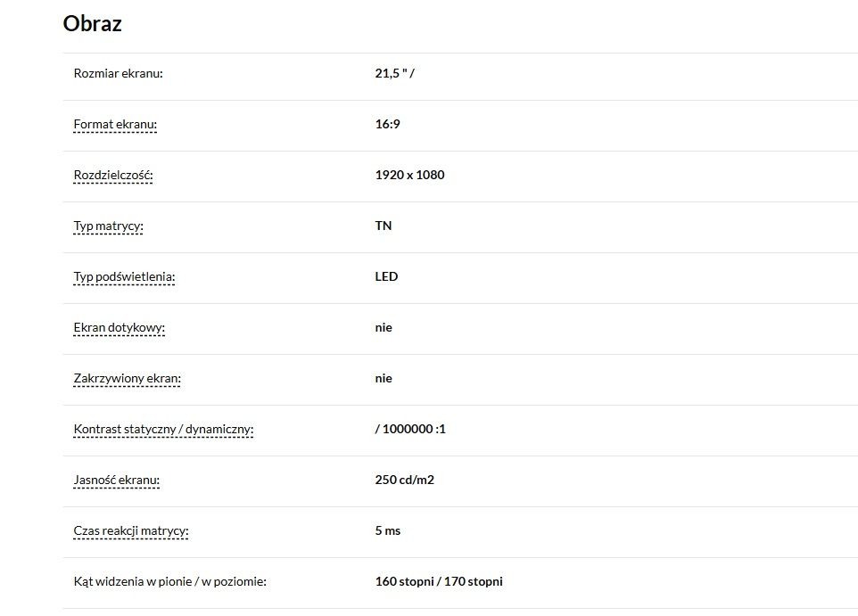This screenshot has width=858, height=616.
Task: Click the "160 stopni / 170 stopni" value
Action: (439, 581)
